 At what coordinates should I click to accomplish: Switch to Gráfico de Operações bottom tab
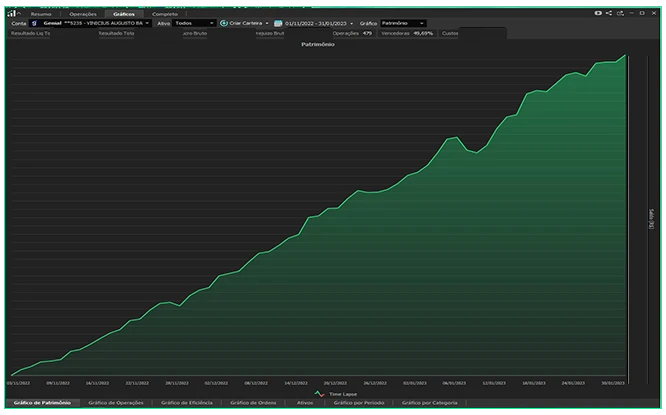pos(116,403)
